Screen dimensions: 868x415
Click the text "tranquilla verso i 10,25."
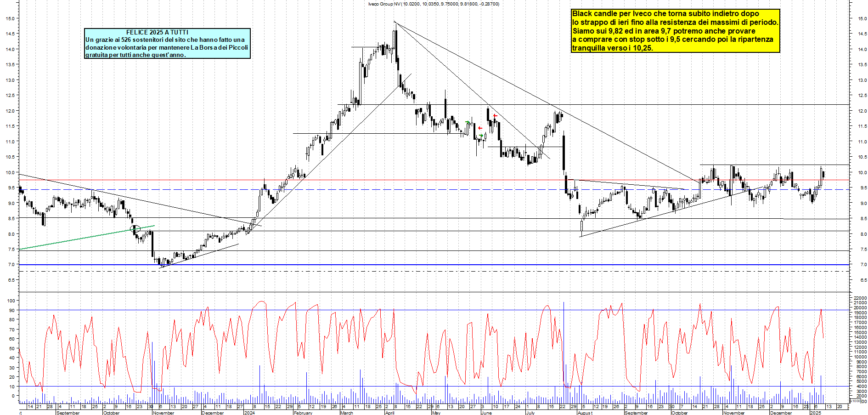coord(612,48)
